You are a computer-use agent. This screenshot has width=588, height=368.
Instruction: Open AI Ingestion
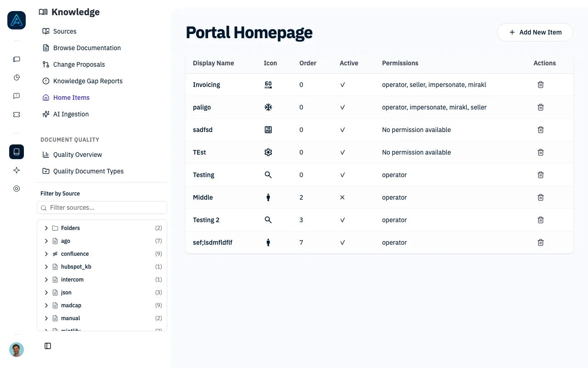[x=71, y=114]
